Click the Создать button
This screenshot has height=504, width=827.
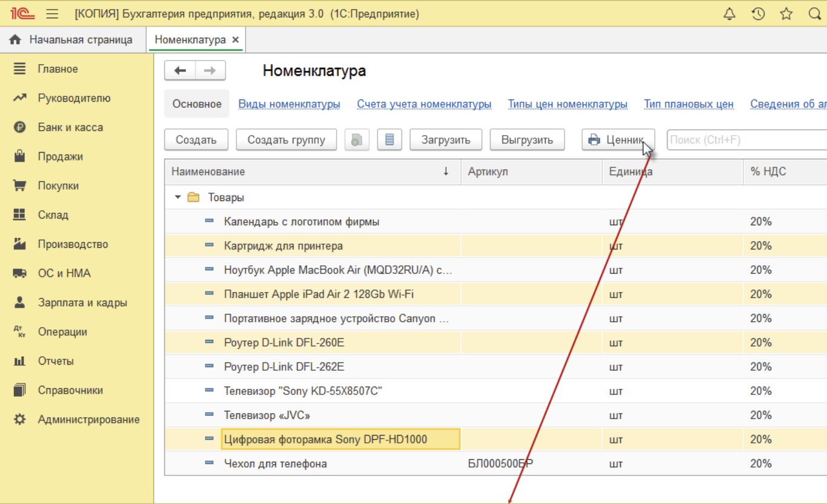[196, 140]
